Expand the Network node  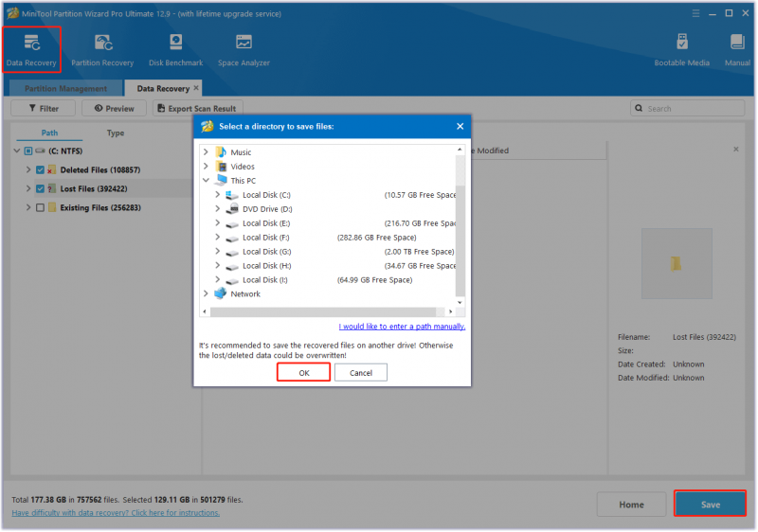[206, 293]
